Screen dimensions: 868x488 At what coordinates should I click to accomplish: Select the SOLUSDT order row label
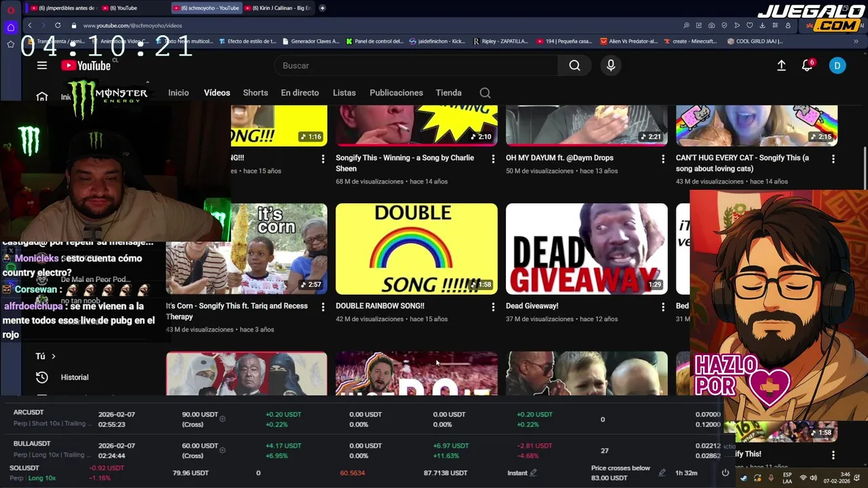click(24, 468)
